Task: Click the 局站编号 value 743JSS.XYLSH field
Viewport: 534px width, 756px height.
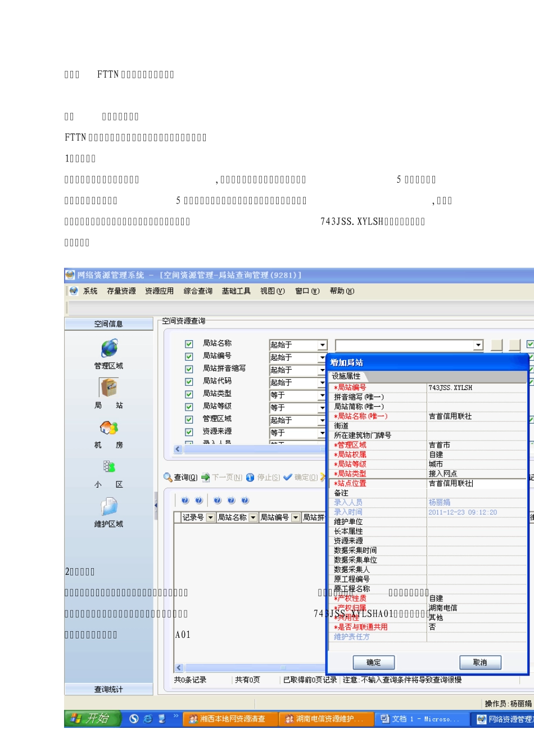Action: 477,388
